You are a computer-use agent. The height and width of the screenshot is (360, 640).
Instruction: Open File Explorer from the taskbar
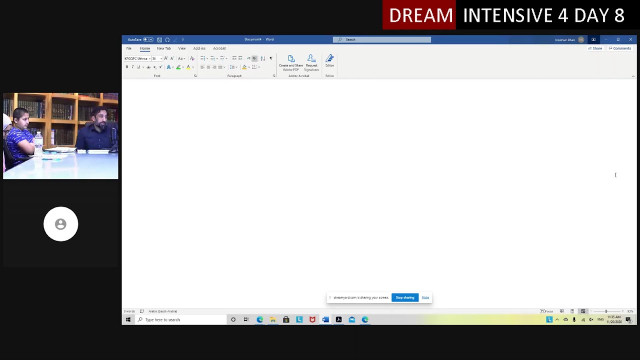[x=273, y=320]
